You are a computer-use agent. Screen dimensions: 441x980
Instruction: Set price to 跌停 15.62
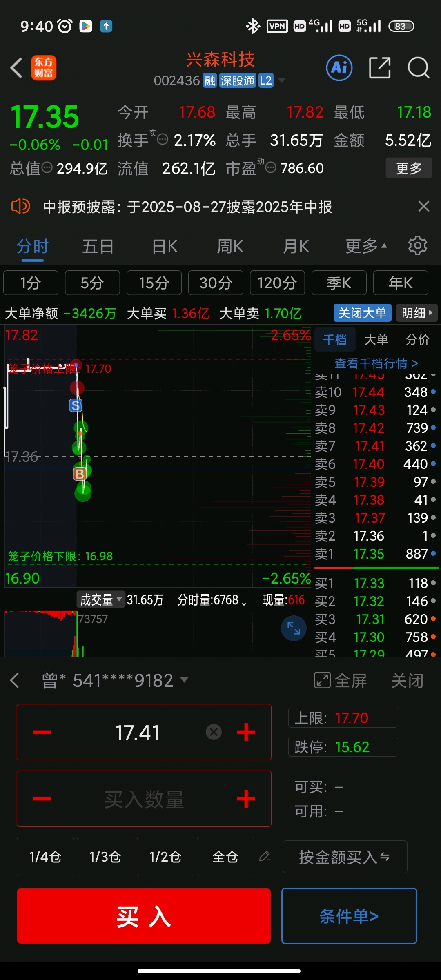coord(343,746)
